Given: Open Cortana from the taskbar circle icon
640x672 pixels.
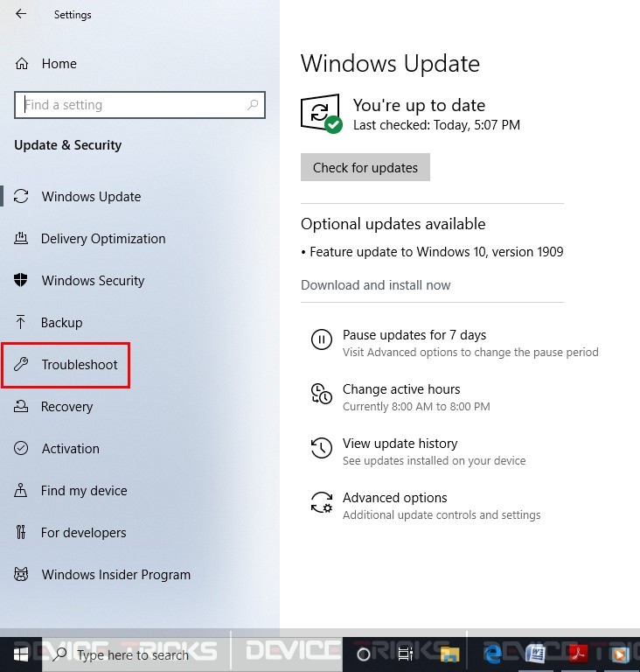Looking at the screenshot, I should pyautogui.click(x=364, y=654).
